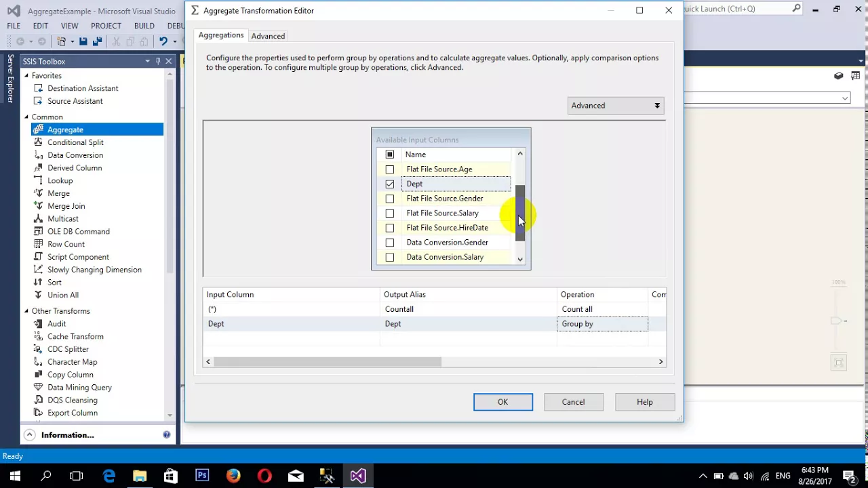The width and height of the screenshot is (868, 488).
Task: Open Photoshop from the taskbar
Action: click(202, 476)
